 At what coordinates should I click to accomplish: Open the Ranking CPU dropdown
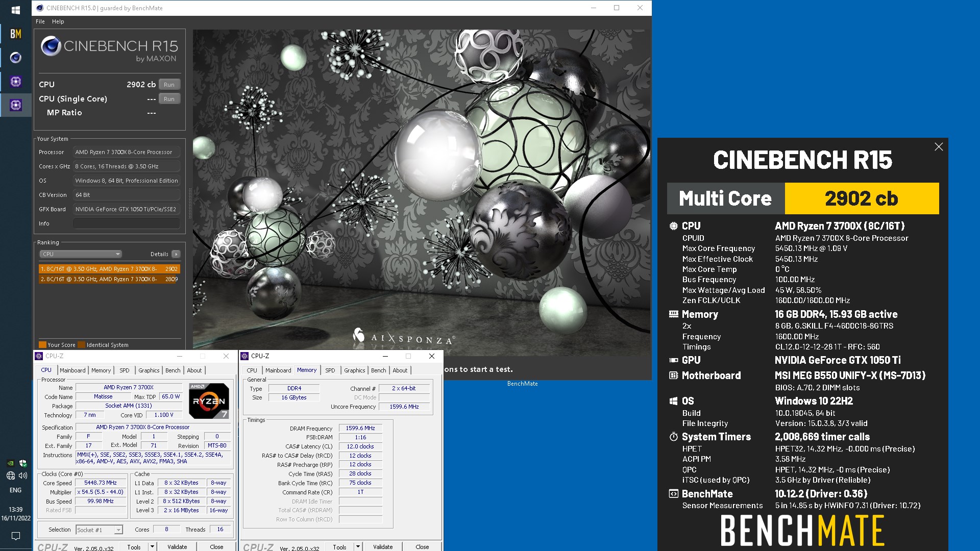pyautogui.click(x=81, y=254)
